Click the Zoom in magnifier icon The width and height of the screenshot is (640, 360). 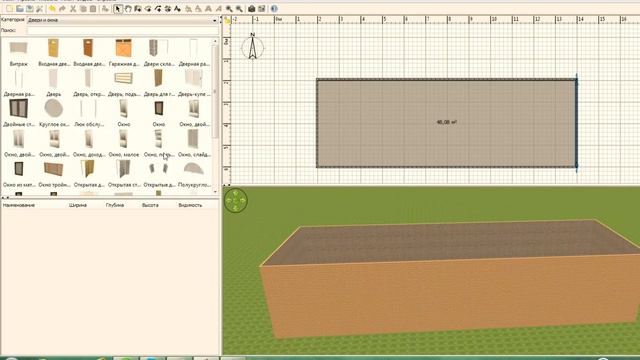pyautogui.click(x=229, y=9)
